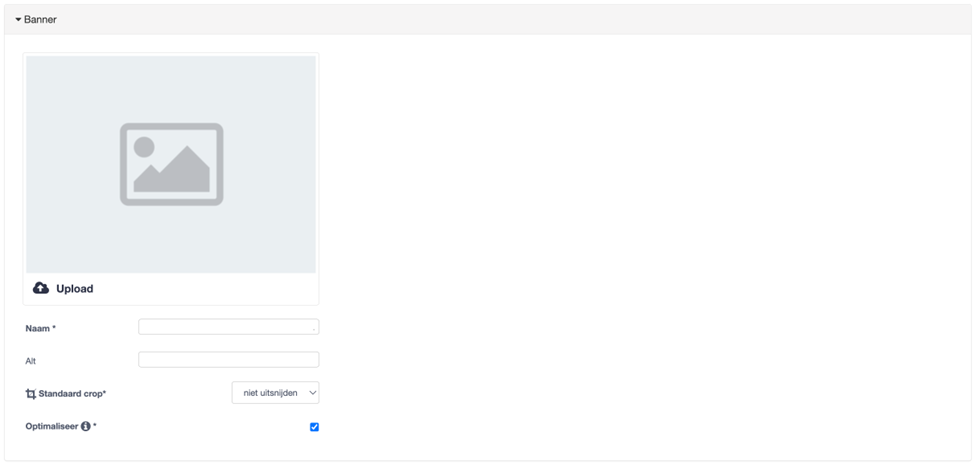Focus the Naam input field
The image size is (975, 465).
pos(229,327)
